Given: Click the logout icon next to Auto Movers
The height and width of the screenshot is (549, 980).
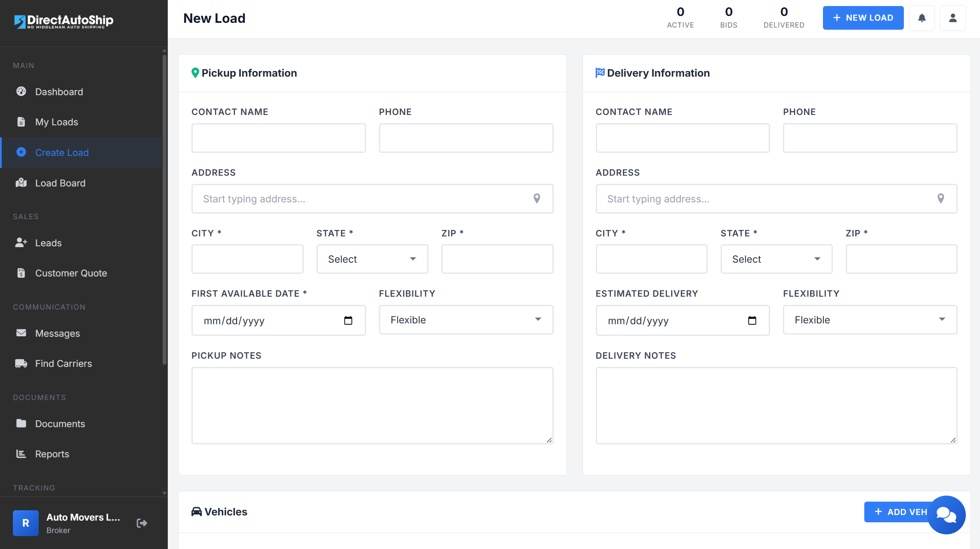Looking at the screenshot, I should tap(142, 523).
